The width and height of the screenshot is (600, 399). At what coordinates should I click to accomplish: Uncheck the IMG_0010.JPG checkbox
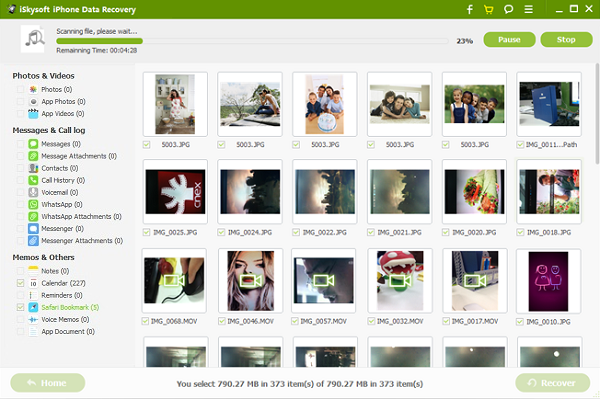click(x=520, y=322)
